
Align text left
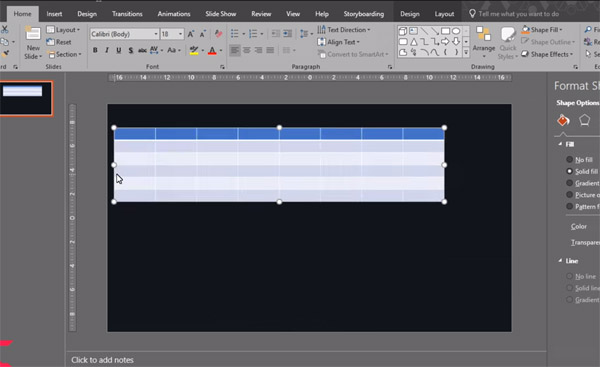click(x=235, y=50)
